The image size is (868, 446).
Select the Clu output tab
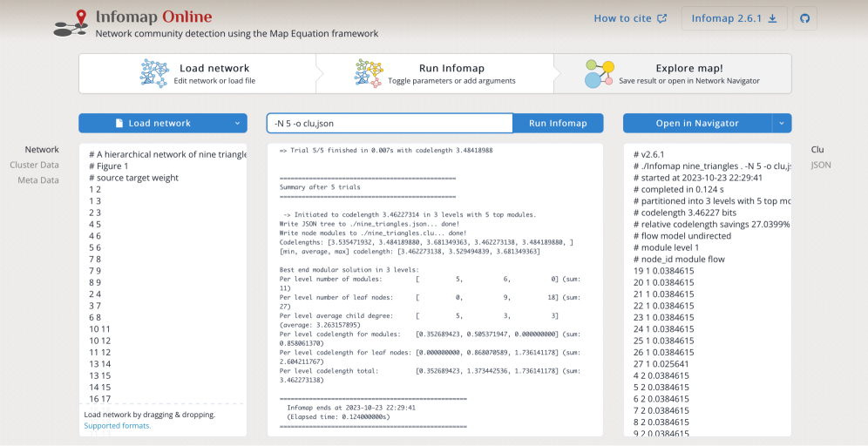tap(817, 150)
